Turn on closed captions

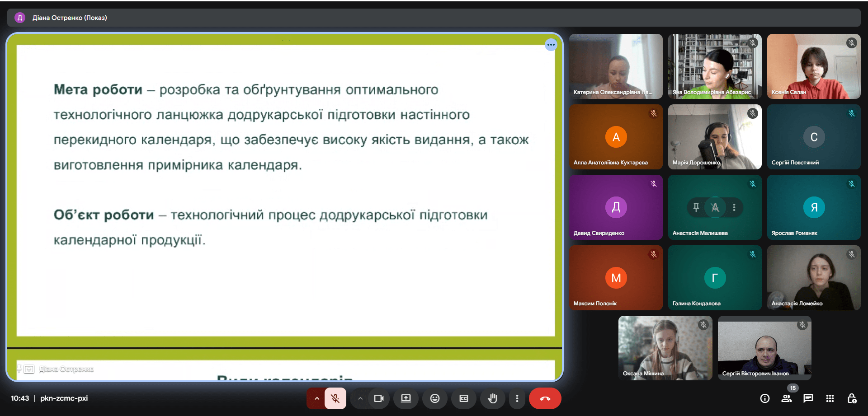[464, 398]
